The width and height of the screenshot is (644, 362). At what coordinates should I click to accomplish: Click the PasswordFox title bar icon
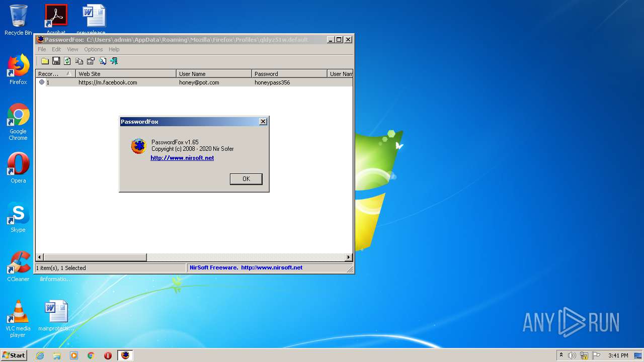40,40
